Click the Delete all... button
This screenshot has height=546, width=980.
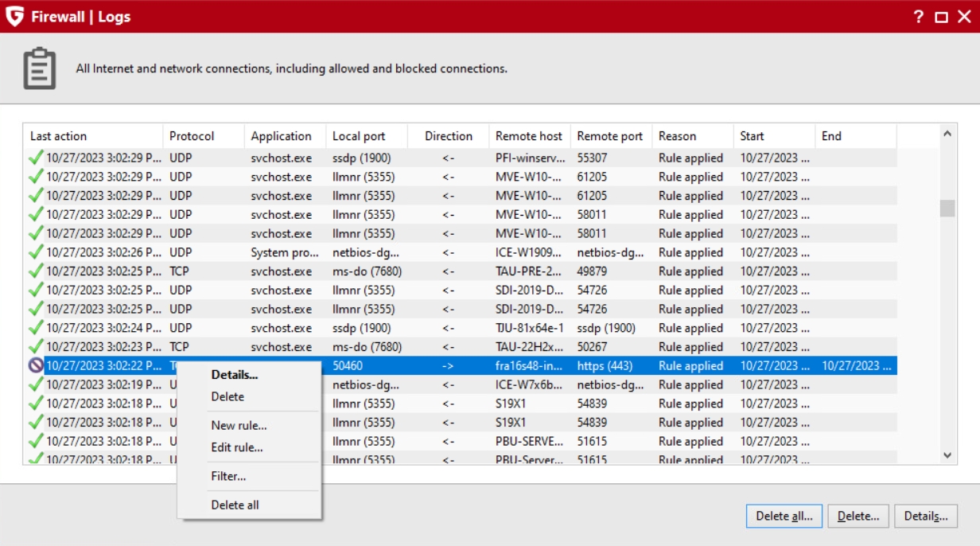tap(784, 516)
